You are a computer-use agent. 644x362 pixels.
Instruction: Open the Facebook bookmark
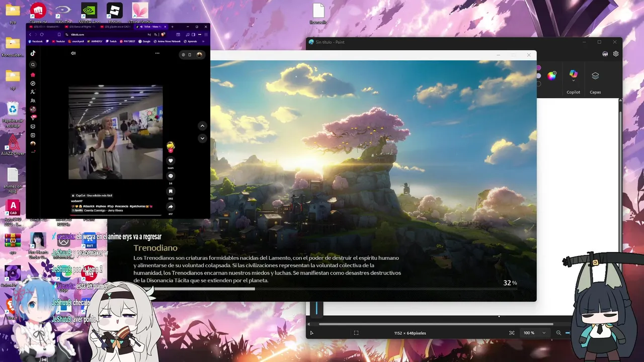click(36, 41)
